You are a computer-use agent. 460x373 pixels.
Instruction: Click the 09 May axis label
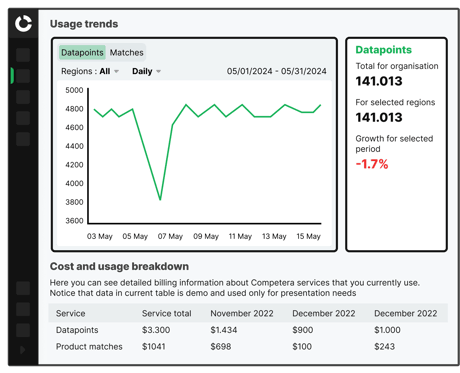point(206,236)
